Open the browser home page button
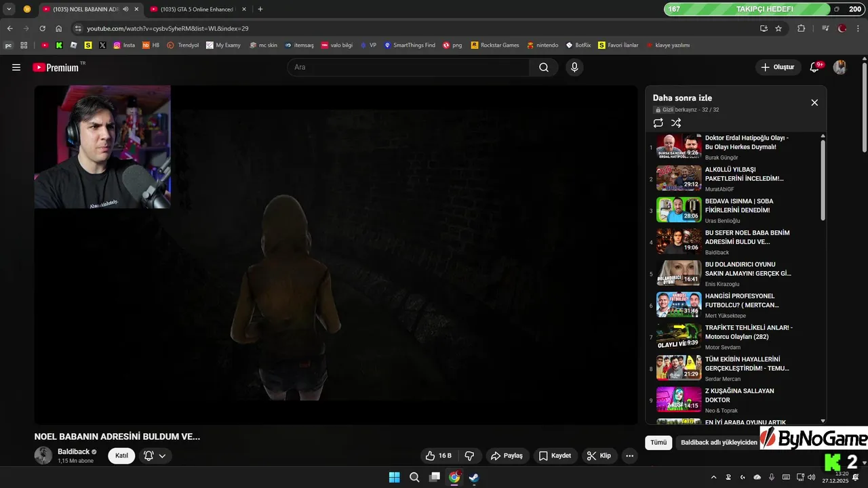 point(58,28)
